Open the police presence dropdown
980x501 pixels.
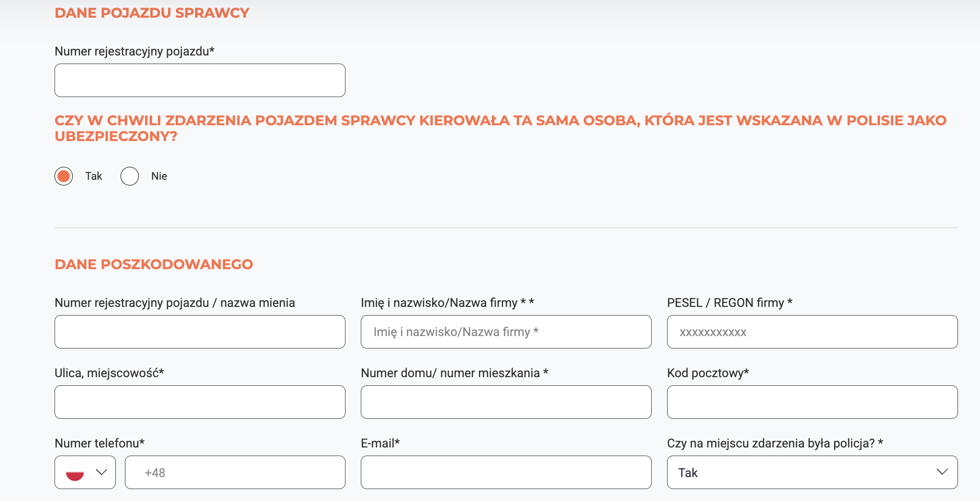click(811, 472)
